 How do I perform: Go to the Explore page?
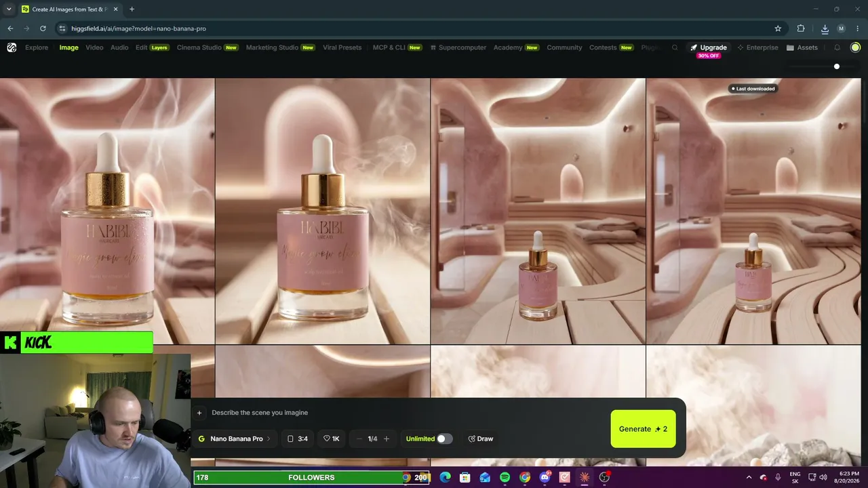point(37,47)
